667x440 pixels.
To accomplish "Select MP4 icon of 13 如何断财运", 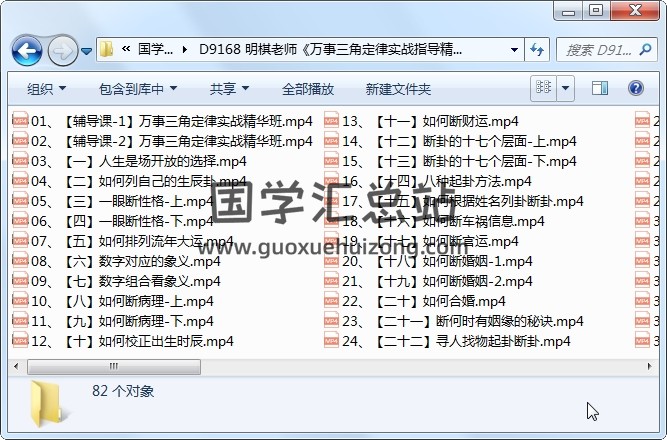I will (331, 121).
